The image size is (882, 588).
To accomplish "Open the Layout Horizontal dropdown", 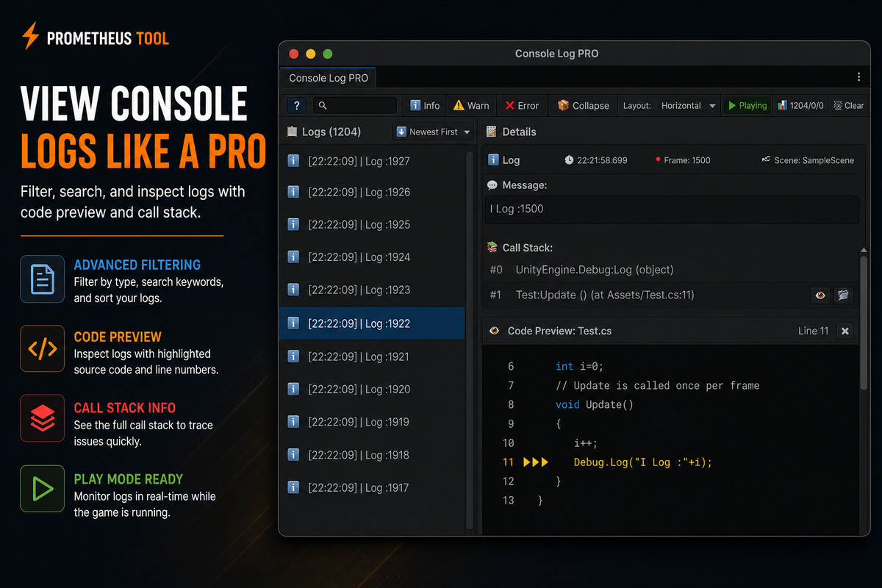I will pos(688,106).
